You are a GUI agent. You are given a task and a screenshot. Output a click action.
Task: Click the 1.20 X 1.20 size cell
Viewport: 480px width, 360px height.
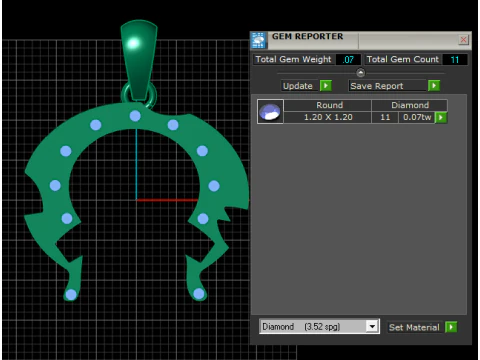327,117
